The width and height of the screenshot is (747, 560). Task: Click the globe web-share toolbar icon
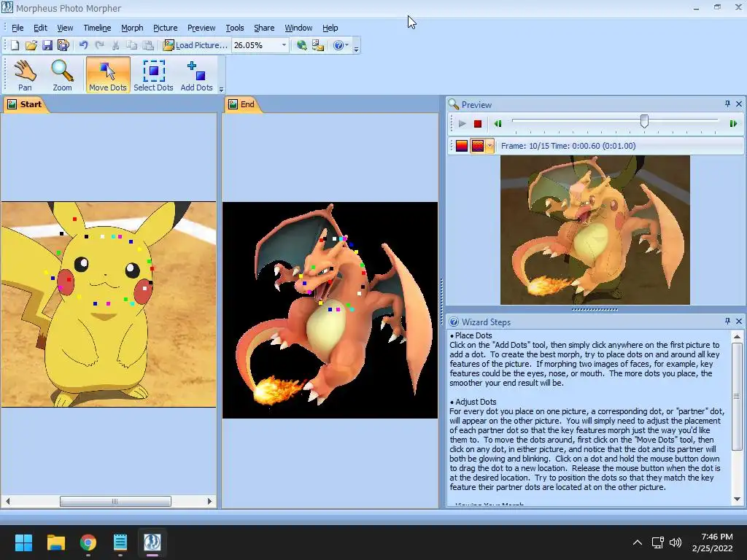coord(301,45)
